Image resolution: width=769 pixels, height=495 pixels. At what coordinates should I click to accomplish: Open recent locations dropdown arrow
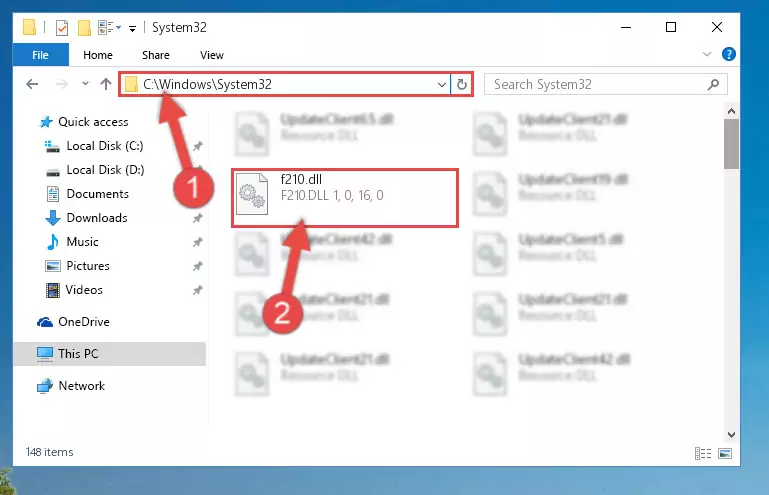coord(85,84)
